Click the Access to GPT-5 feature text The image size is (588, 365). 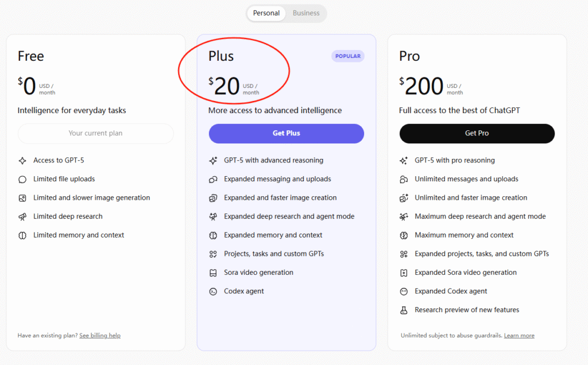tap(59, 160)
